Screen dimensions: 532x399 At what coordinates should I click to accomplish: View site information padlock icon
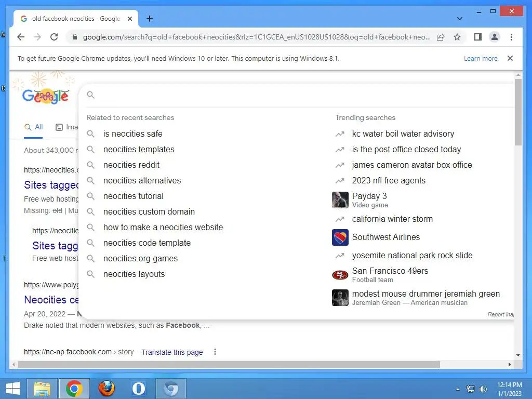(x=75, y=37)
